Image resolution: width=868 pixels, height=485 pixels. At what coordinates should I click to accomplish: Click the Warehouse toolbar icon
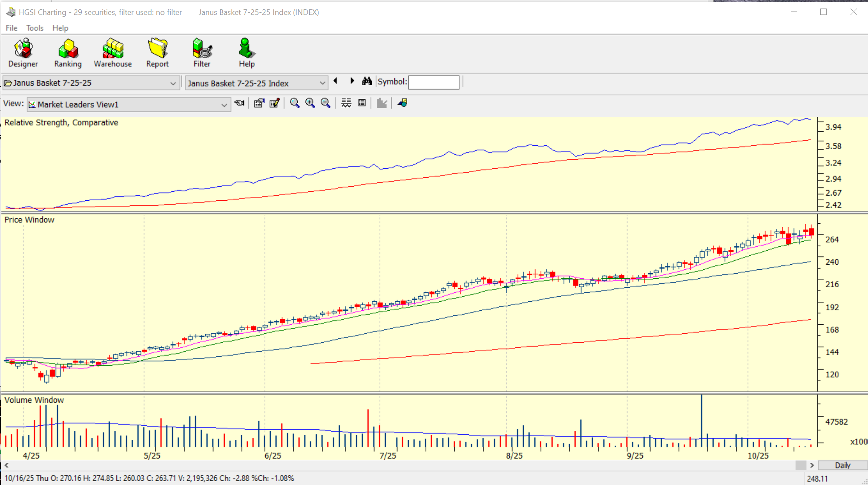coord(113,53)
